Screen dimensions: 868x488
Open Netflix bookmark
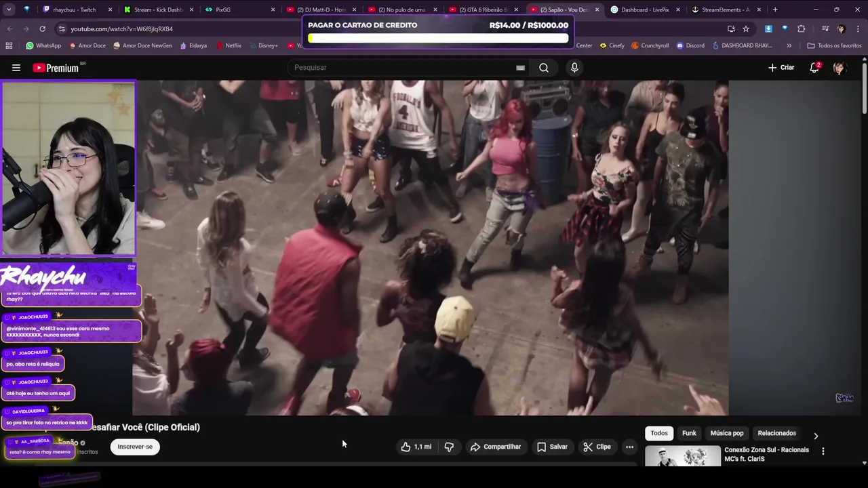[x=229, y=45]
